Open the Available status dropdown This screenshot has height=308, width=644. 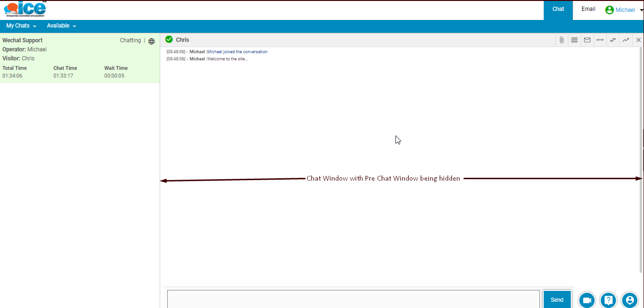click(61, 26)
